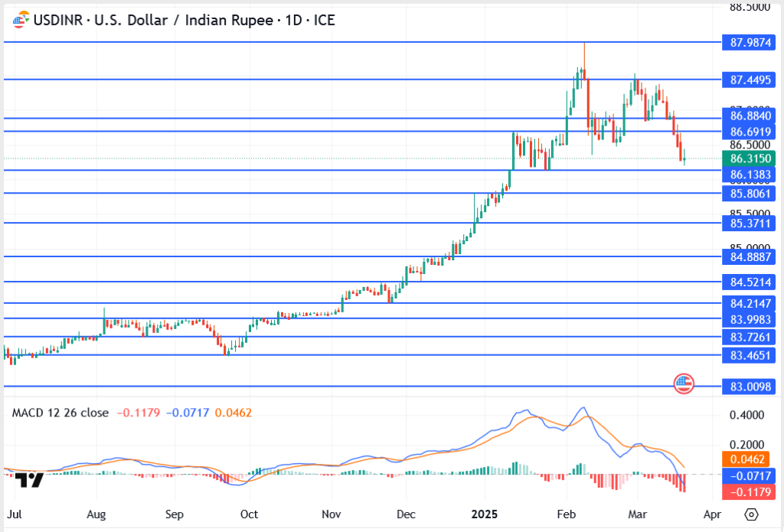Click the USDINR currency pair flag icon

pyautogui.click(x=21, y=20)
